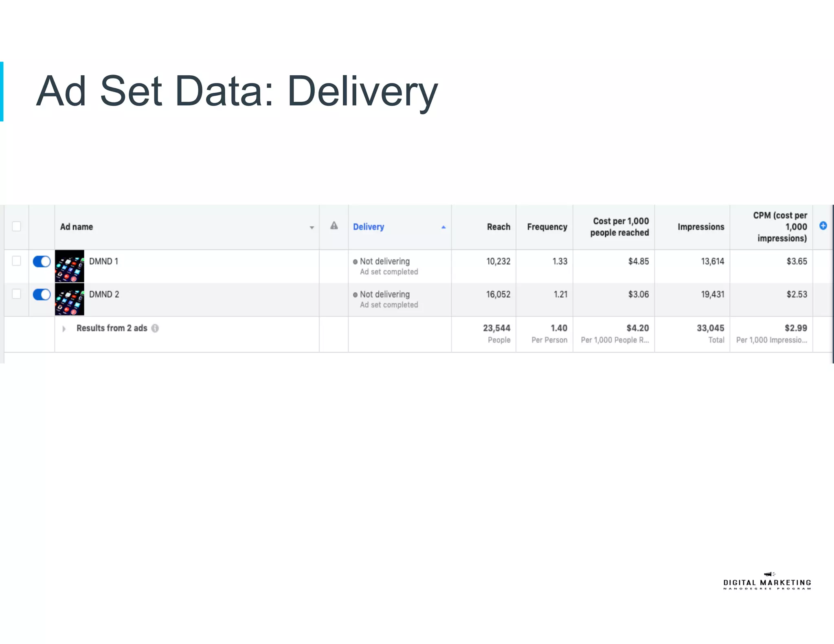834x644 pixels.
Task: Turn off the DMND 1 ad toggle
Action: pos(42,261)
